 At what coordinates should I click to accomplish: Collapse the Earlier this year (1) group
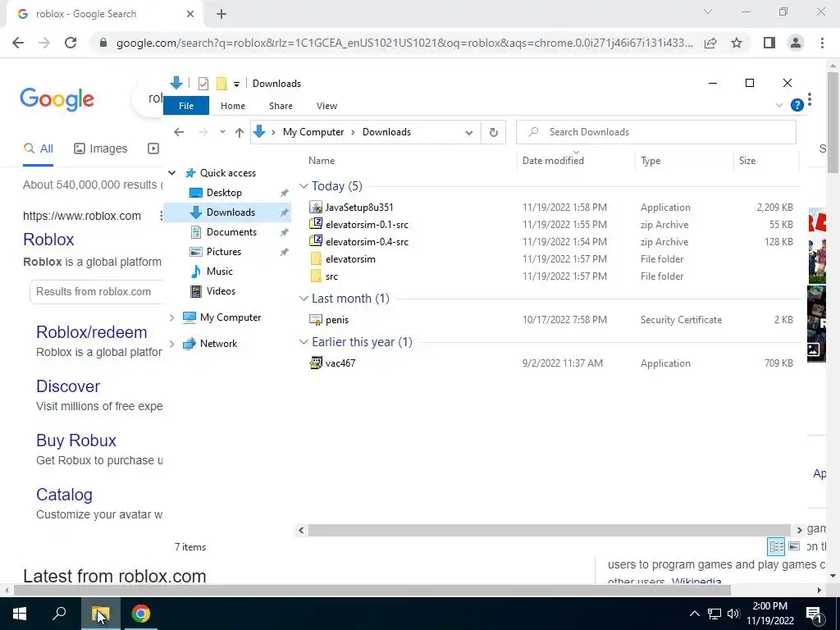tap(304, 342)
